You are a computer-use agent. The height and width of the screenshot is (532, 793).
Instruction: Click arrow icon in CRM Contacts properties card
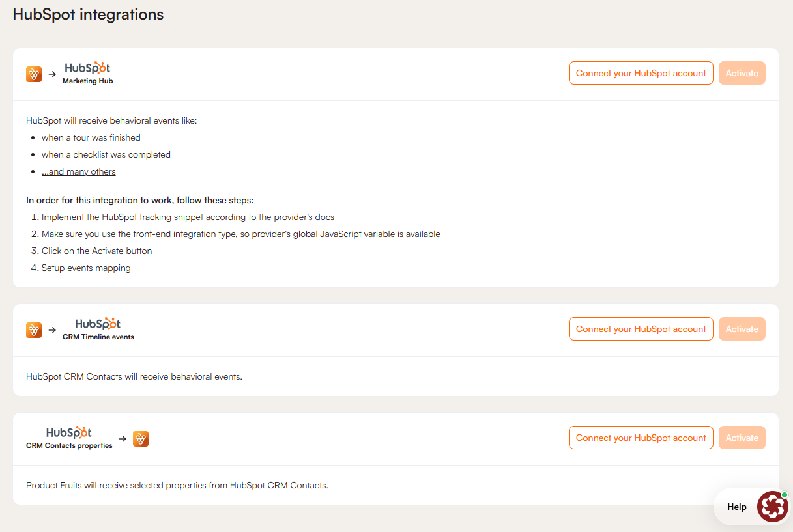pyautogui.click(x=123, y=439)
